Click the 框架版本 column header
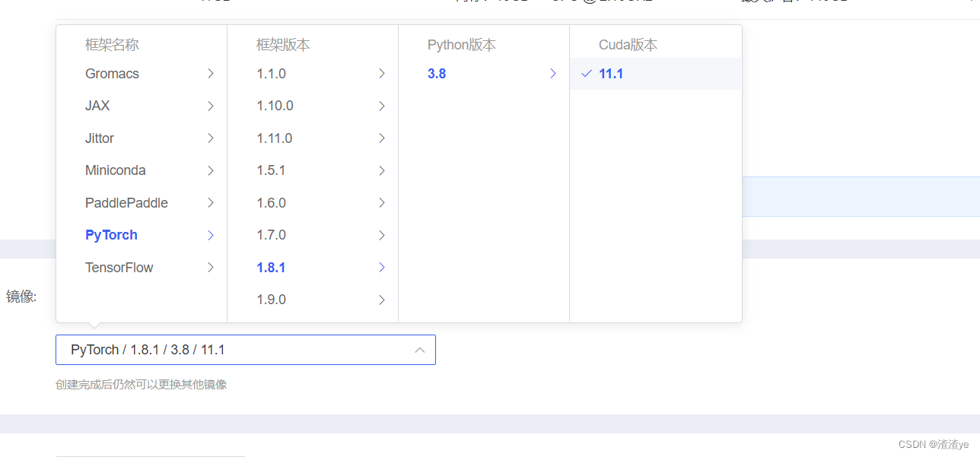980x457 pixels. click(x=283, y=45)
